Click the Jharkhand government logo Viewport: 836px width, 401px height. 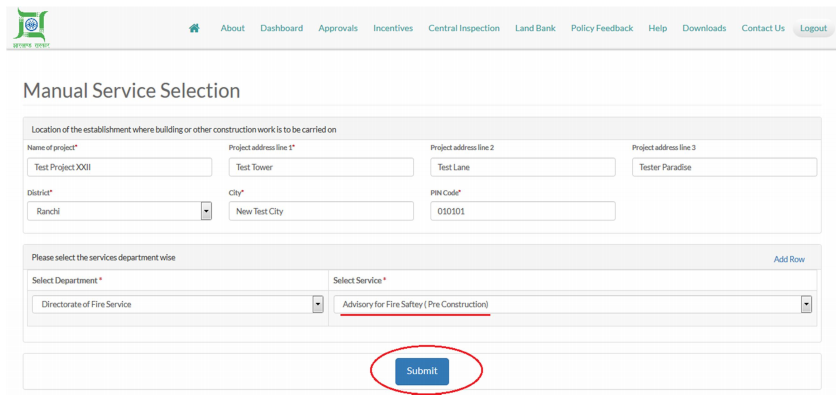[31, 28]
